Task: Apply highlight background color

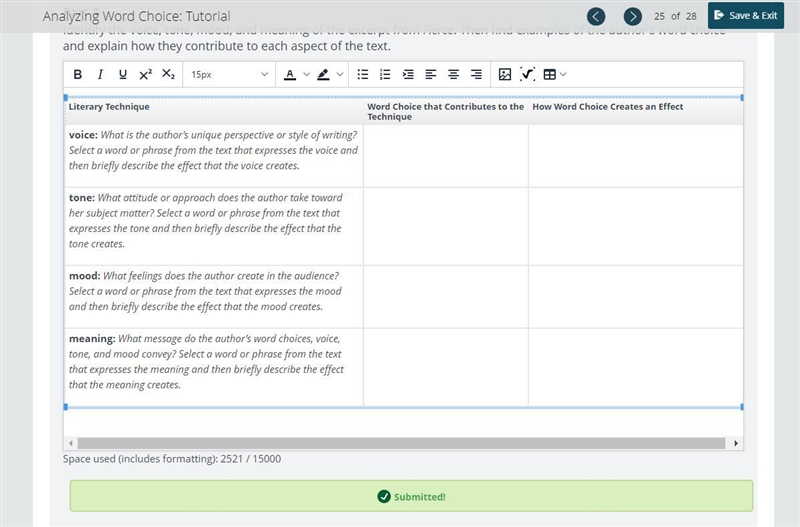Action: tap(323, 74)
